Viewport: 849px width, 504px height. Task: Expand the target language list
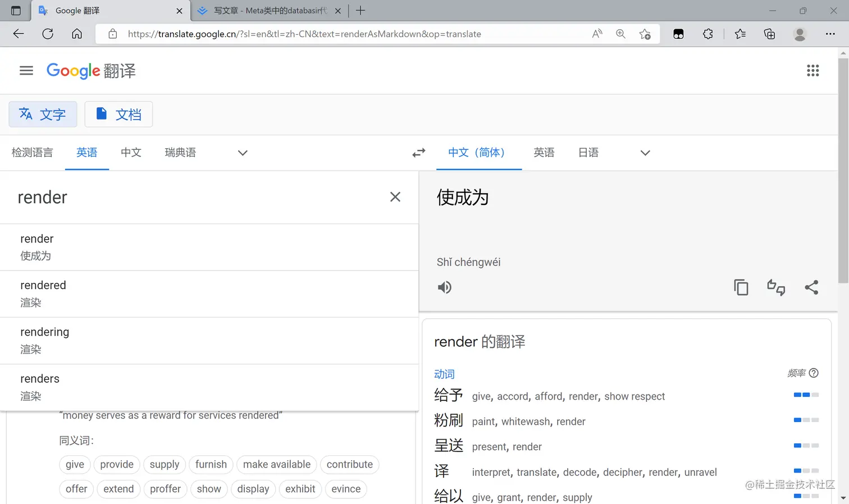click(x=645, y=153)
